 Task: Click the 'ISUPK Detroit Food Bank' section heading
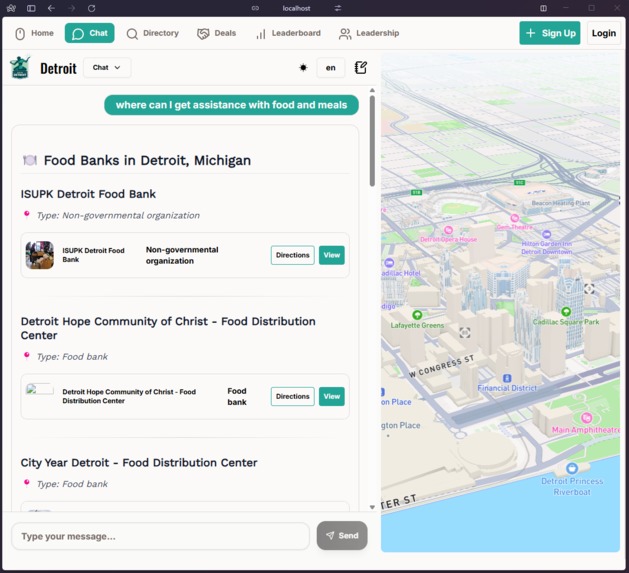tap(88, 194)
